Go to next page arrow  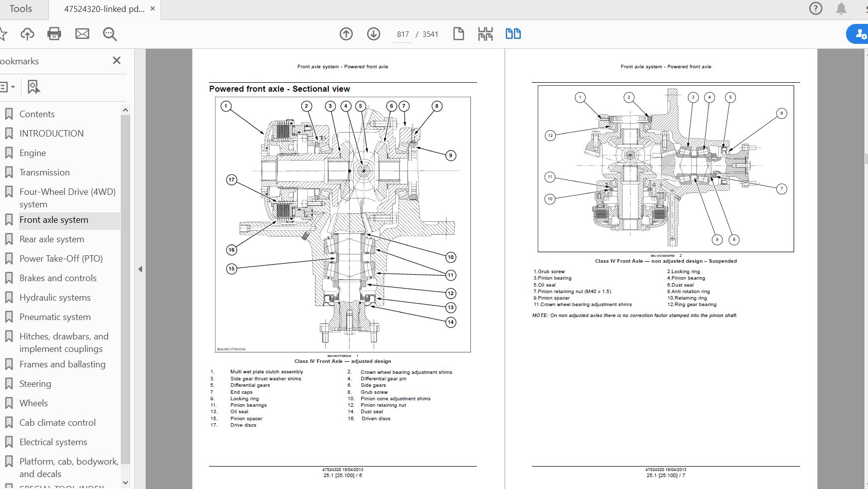point(374,34)
